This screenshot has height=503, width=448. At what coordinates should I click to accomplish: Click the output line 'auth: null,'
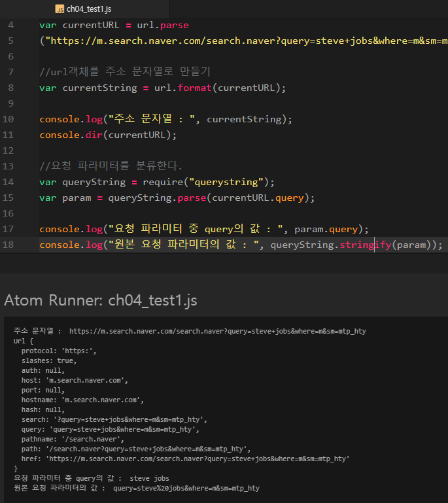tap(43, 370)
